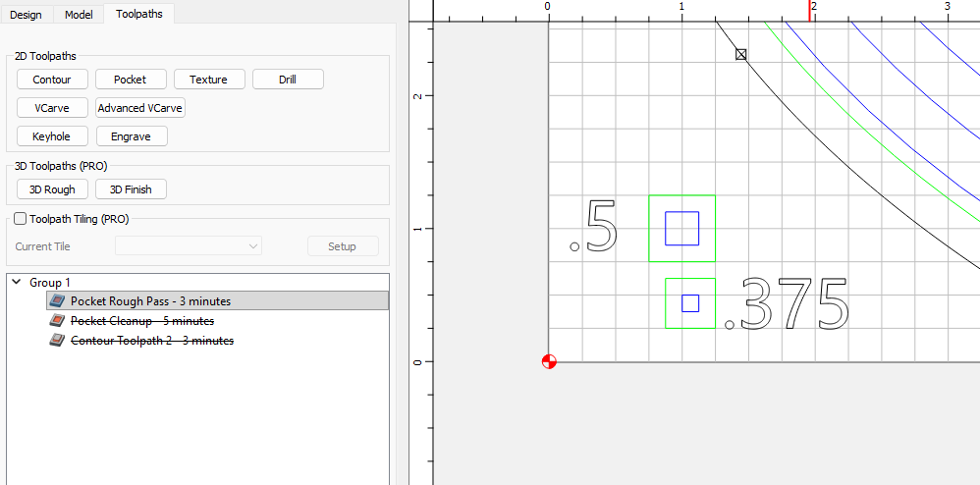Viewport: 980px width, 485px height.
Task: Click the Contour Toolpath 2 icon
Action: (x=57, y=341)
